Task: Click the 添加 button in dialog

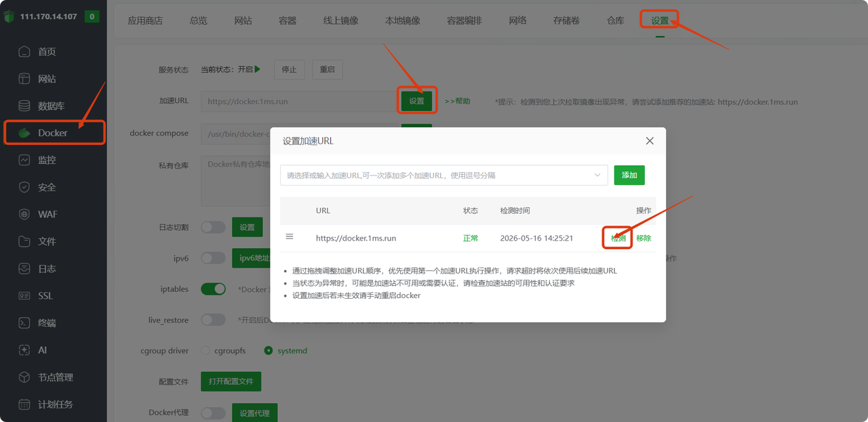Action: [x=629, y=175]
